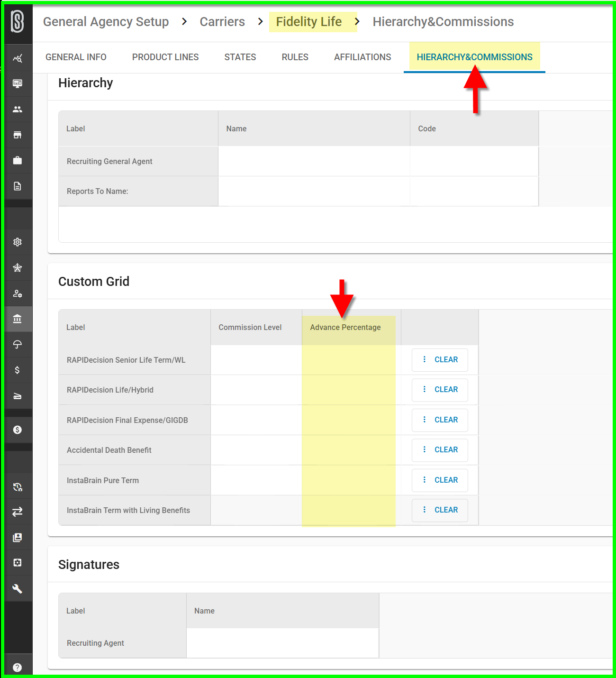Image resolution: width=616 pixels, height=678 pixels.
Task: Open the analytics chart icon in sidebar
Action: [x=18, y=58]
